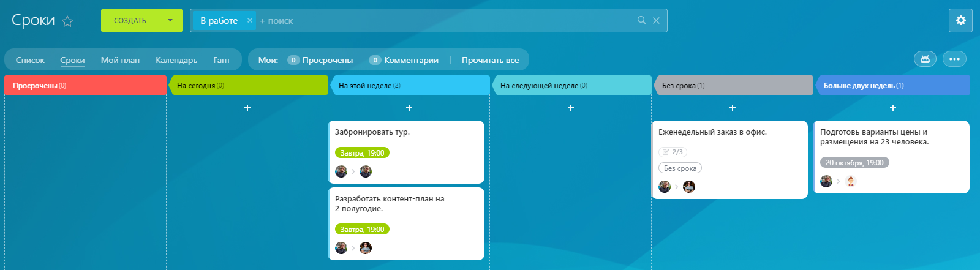Click the creator avatar on the 'Подготовь варианты' card
The height and width of the screenshot is (270, 980).
tap(826, 181)
